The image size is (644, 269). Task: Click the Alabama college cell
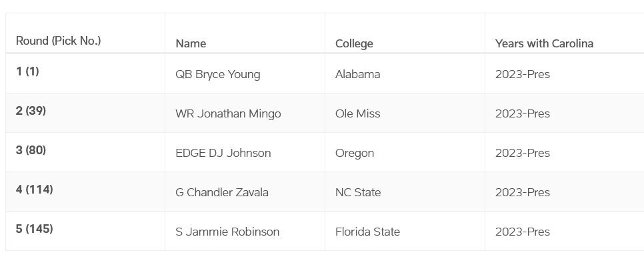[358, 74]
